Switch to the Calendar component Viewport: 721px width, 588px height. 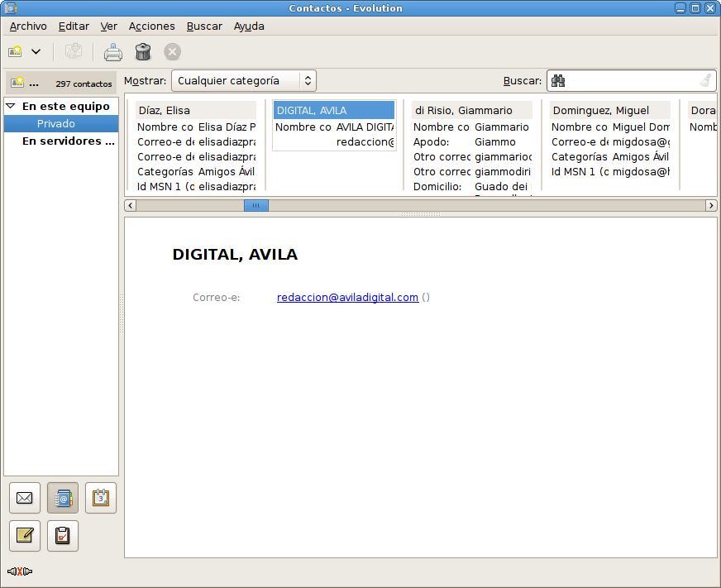[101, 498]
